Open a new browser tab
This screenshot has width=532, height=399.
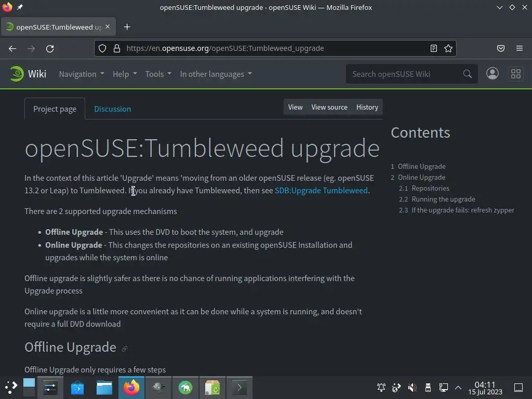coord(127,27)
